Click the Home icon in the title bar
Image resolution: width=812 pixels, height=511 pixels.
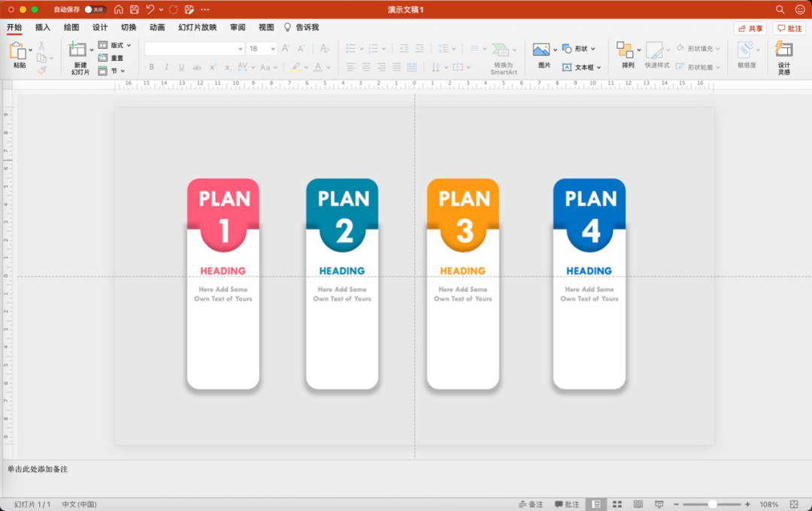(x=119, y=10)
